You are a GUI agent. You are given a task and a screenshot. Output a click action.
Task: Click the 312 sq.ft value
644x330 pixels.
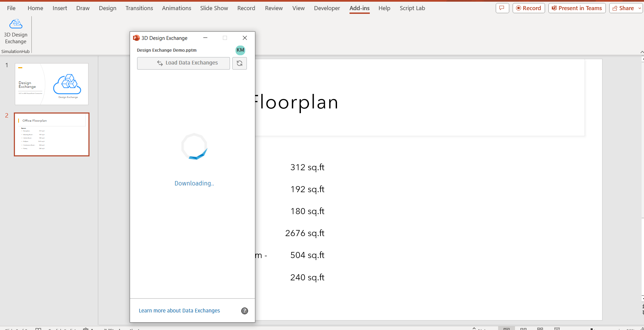pos(307,167)
